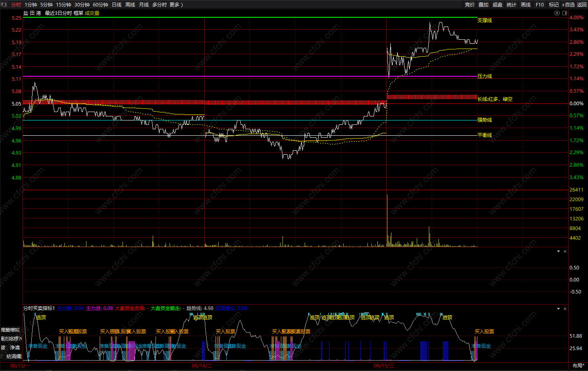Viewport: 588px width, 371px height.
Task: Select the 分时 intraday tab
Action: [16, 5]
